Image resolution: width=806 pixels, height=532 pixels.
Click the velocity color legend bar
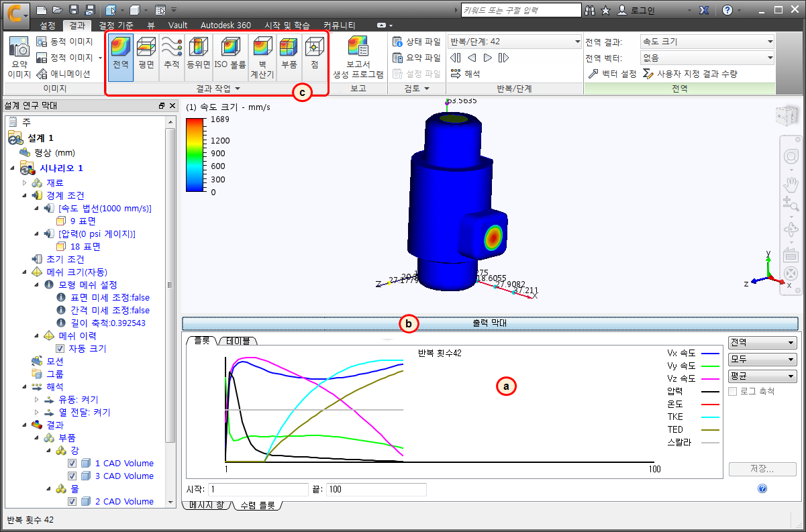pyautogui.click(x=195, y=156)
